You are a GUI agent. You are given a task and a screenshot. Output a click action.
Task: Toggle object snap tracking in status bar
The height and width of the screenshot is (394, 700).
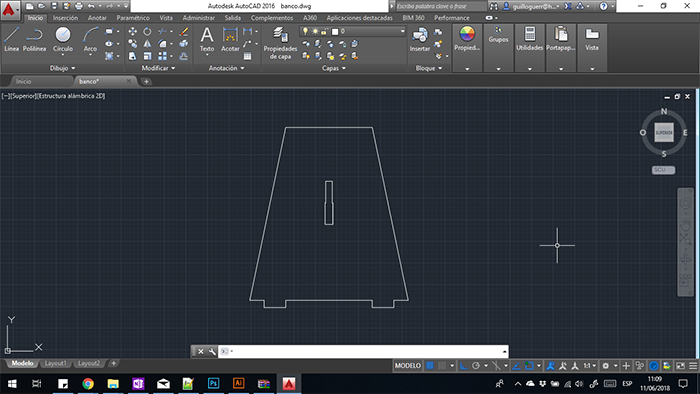pyautogui.click(x=517, y=366)
